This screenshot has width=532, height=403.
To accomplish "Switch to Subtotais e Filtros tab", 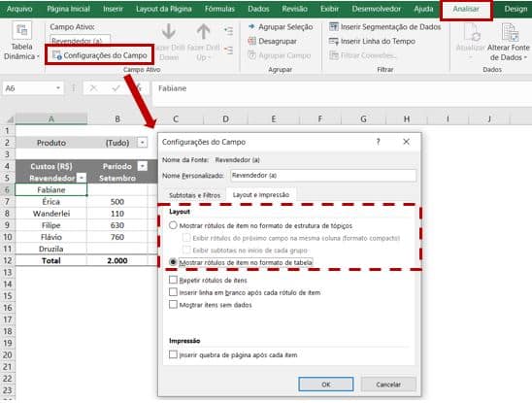I will click(x=194, y=195).
